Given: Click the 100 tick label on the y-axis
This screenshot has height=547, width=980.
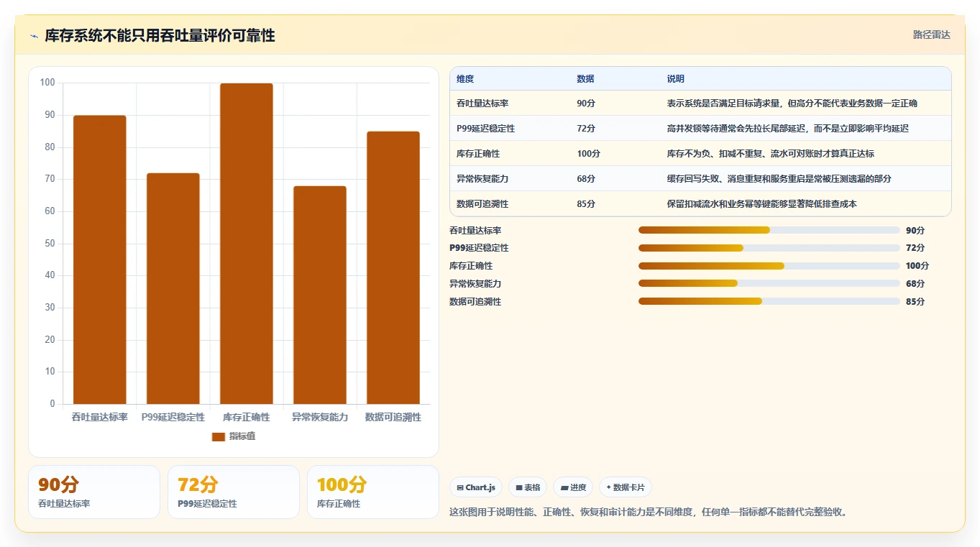Looking at the screenshot, I should (x=47, y=83).
